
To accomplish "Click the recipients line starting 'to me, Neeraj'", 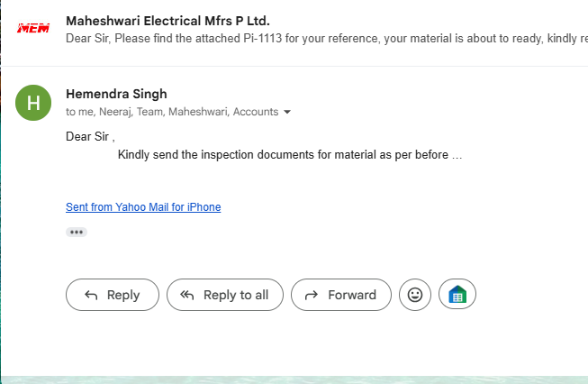I will (171, 113).
